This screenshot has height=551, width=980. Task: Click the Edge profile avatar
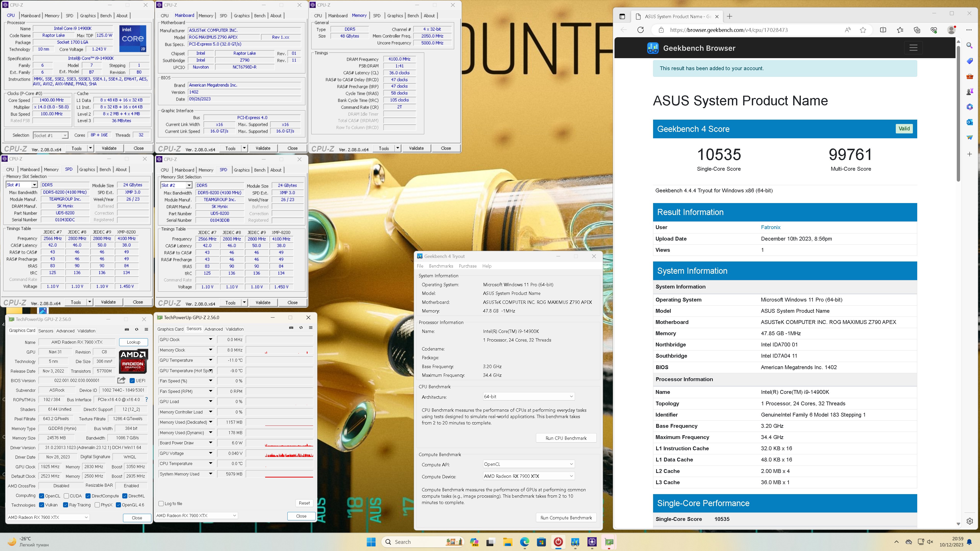pos(951,30)
